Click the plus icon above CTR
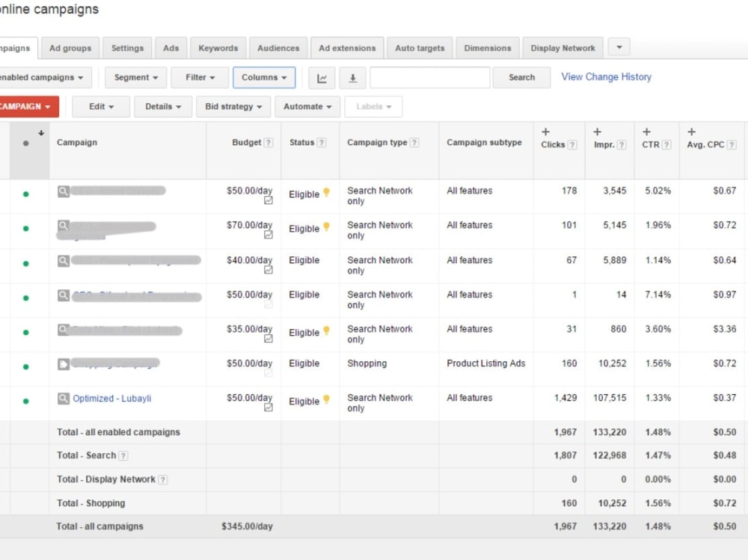748x560 pixels. (x=647, y=132)
